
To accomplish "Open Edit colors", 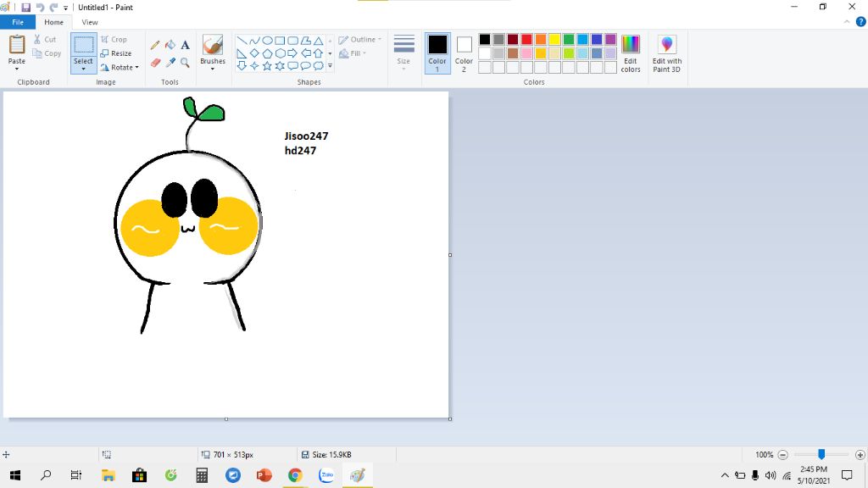I will click(x=631, y=53).
